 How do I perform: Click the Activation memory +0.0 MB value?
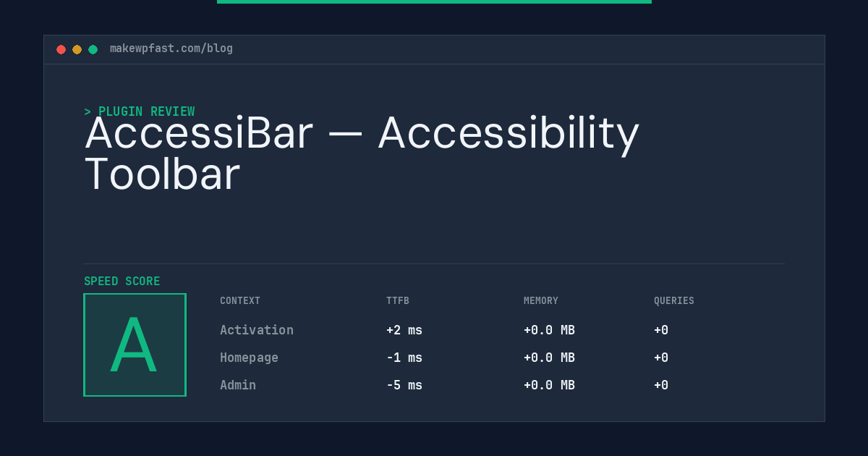coord(549,330)
